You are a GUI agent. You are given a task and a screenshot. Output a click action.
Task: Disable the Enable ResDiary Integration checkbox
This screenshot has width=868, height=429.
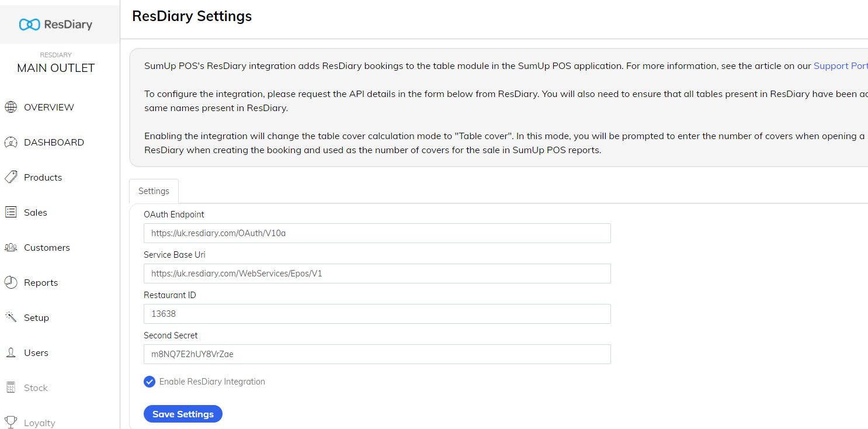(x=150, y=382)
